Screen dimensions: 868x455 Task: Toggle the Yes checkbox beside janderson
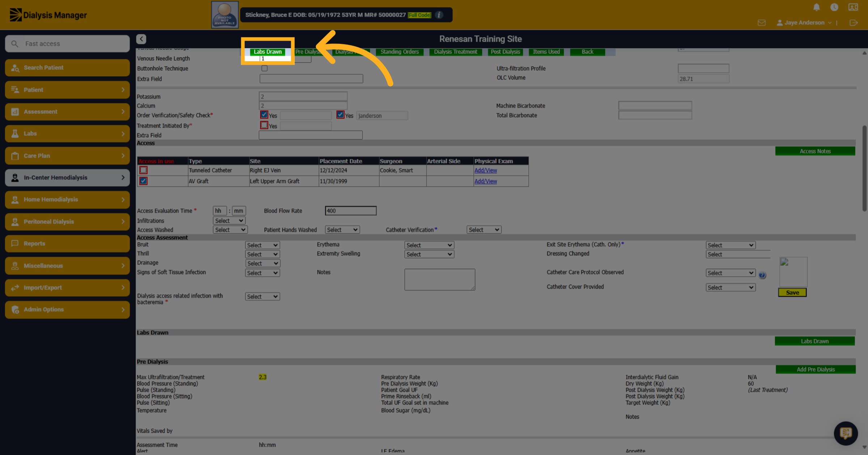(x=340, y=115)
